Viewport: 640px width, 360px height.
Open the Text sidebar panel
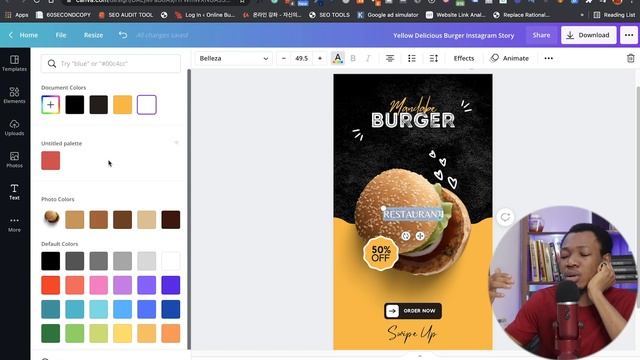(14, 192)
